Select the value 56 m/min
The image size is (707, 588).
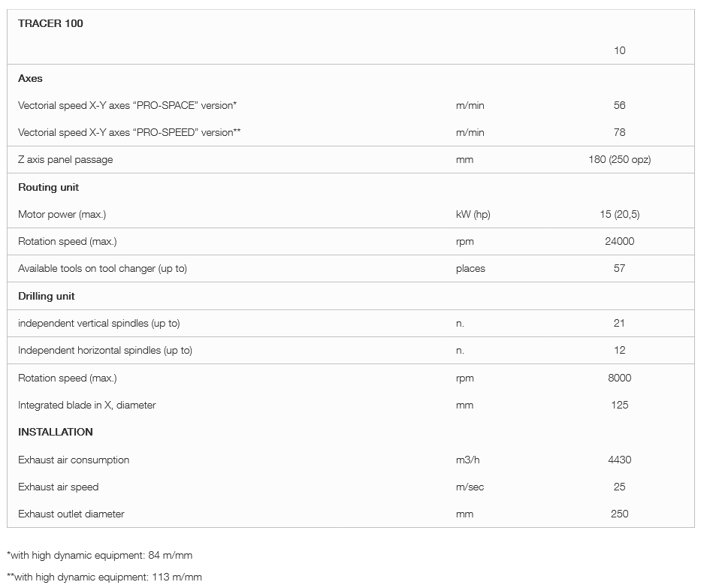[x=619, y=105]
